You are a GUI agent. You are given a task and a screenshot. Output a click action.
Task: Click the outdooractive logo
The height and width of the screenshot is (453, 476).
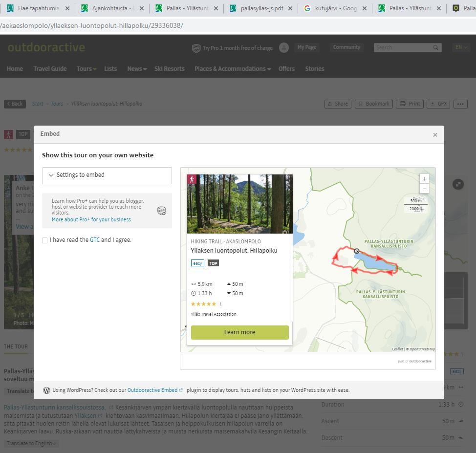point(46,47)
